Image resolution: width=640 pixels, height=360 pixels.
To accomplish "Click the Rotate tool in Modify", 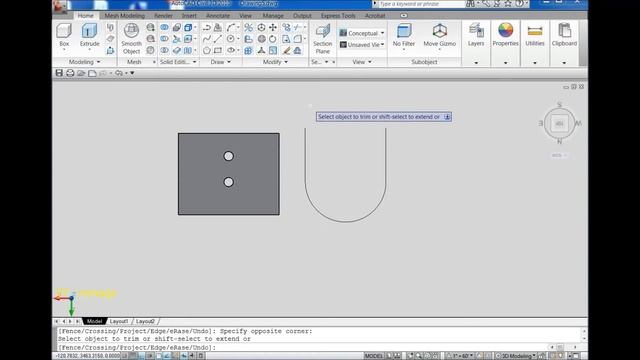I will (273, 39).
